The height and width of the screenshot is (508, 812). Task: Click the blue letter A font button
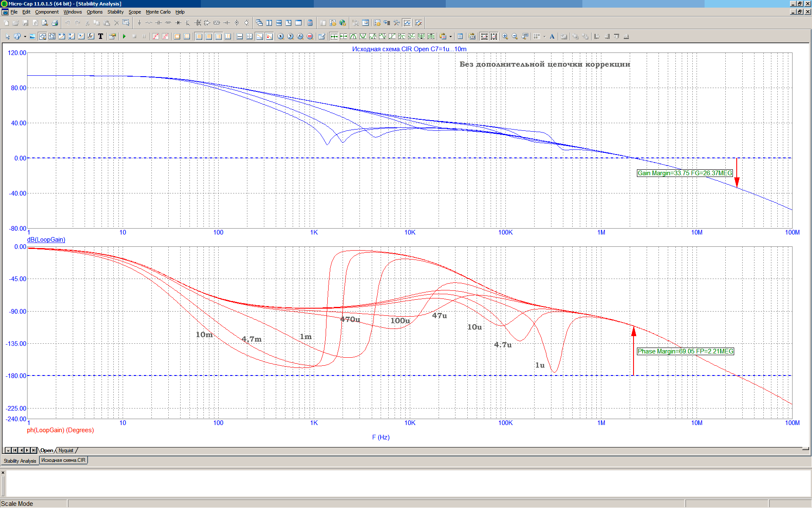click(x=552, y=36)
